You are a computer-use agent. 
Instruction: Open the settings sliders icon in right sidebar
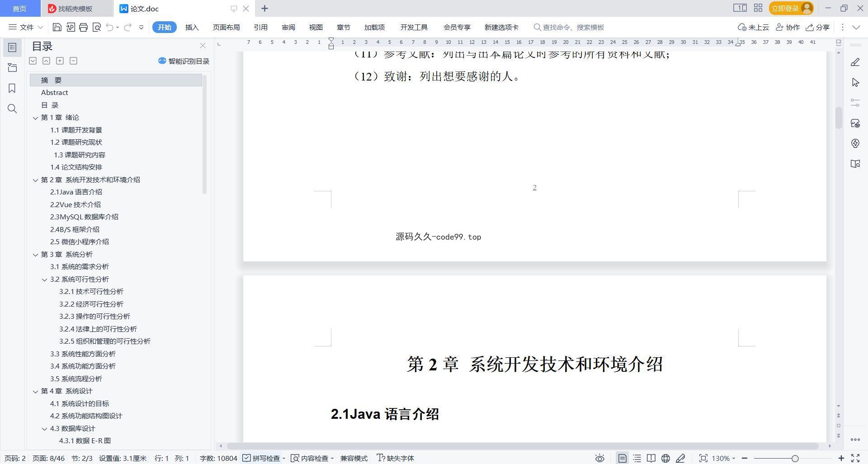[855, 103]
